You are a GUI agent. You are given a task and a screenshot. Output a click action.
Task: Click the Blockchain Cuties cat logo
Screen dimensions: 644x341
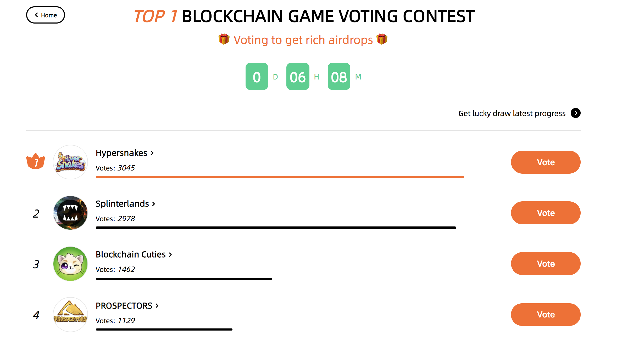(x=70, y=264)
